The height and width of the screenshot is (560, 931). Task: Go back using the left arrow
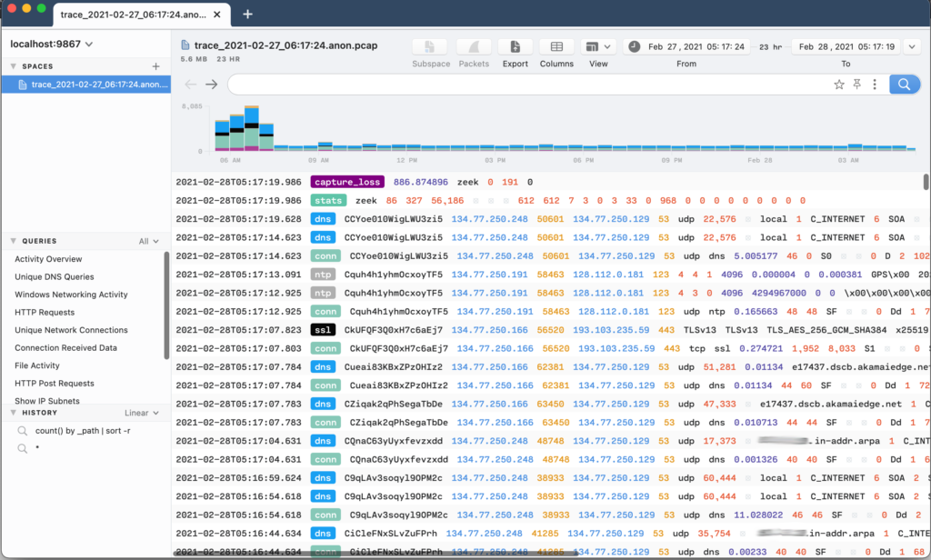pos(190,85)
